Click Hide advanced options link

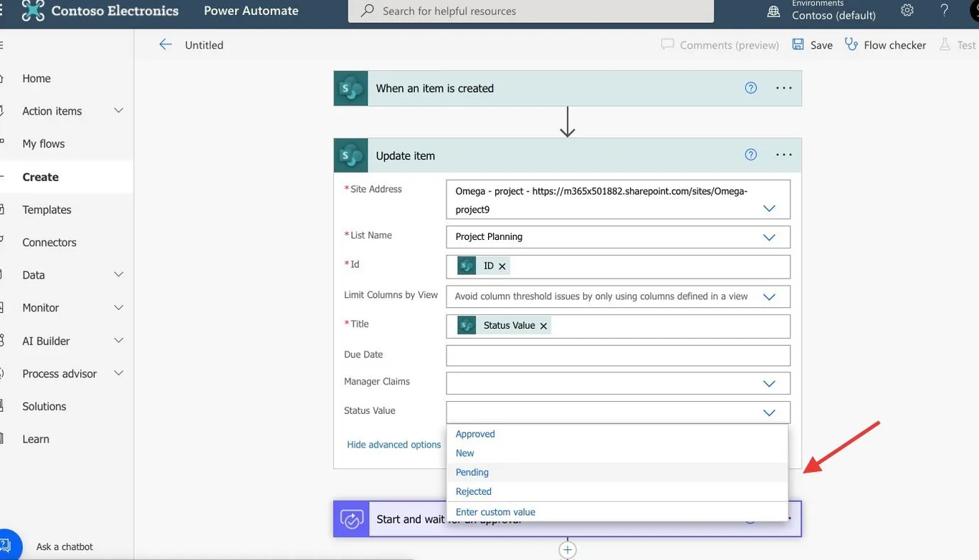tap(393, 445)
